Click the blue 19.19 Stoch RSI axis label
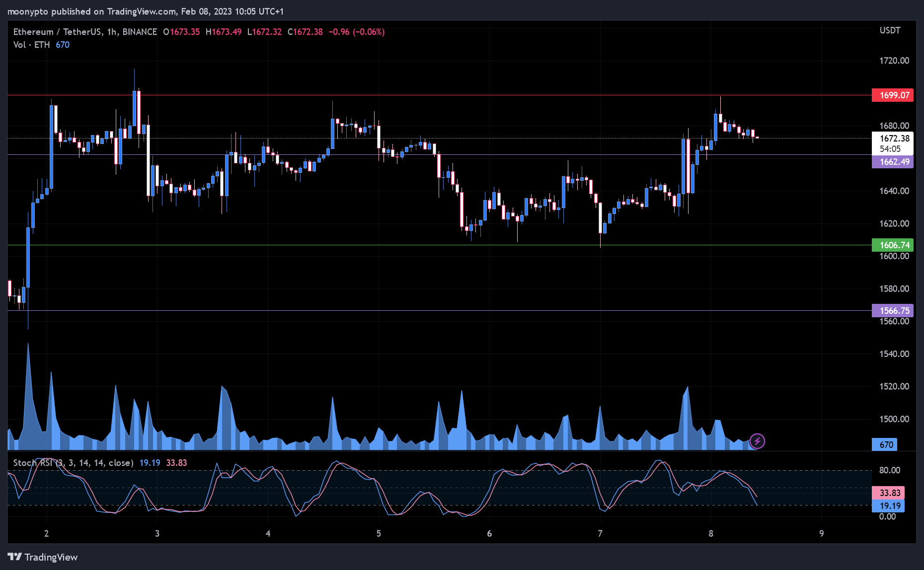 coord(888,506)
